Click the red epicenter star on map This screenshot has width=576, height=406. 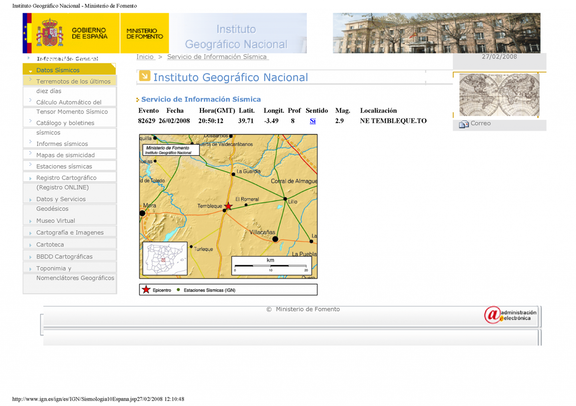pyautogui.click(x=228, y=206)
